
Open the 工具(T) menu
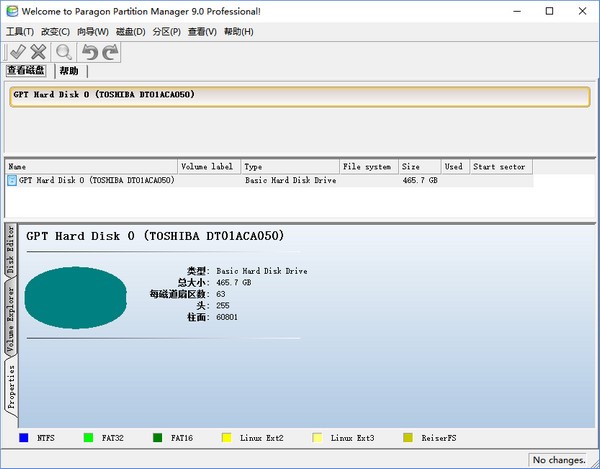coord(20,32)
